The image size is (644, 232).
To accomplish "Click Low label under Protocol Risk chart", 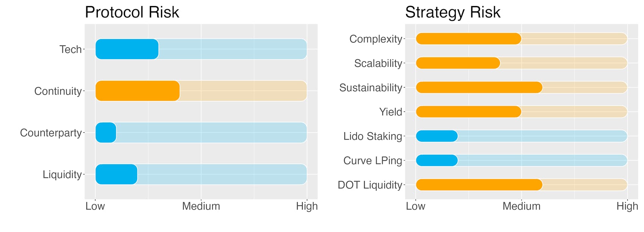I will point(95,206).
